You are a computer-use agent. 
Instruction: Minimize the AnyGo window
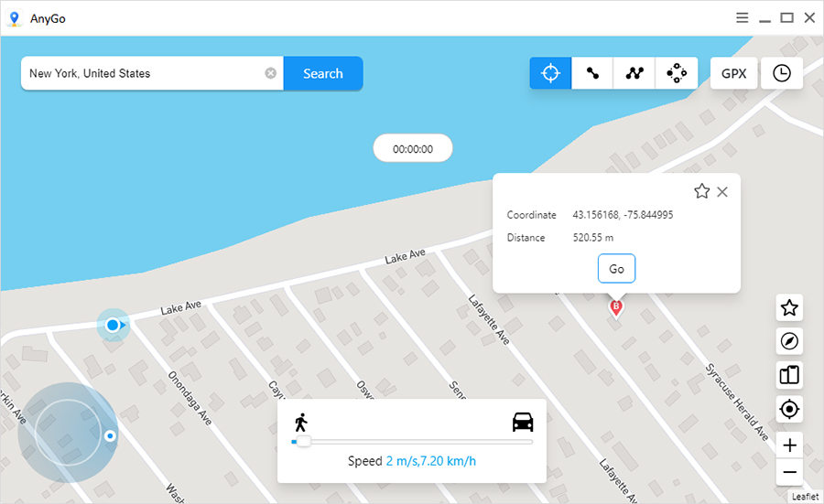[x=764, y=19]
